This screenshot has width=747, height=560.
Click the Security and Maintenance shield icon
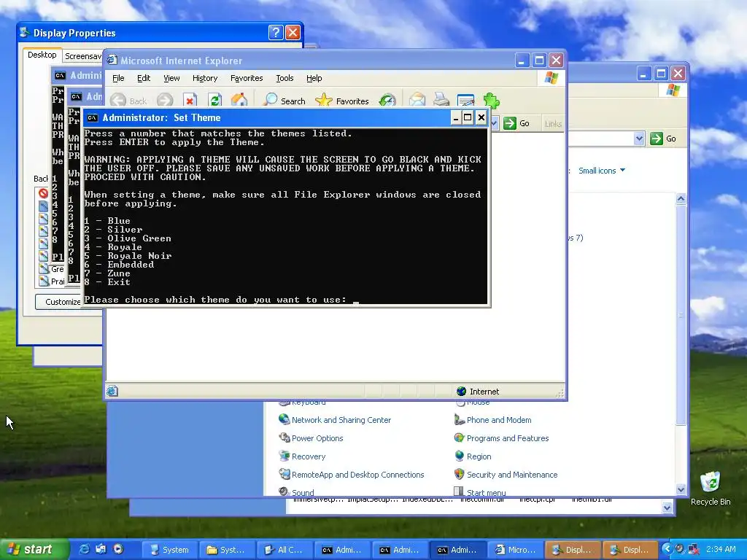click(x=460, y=474)
